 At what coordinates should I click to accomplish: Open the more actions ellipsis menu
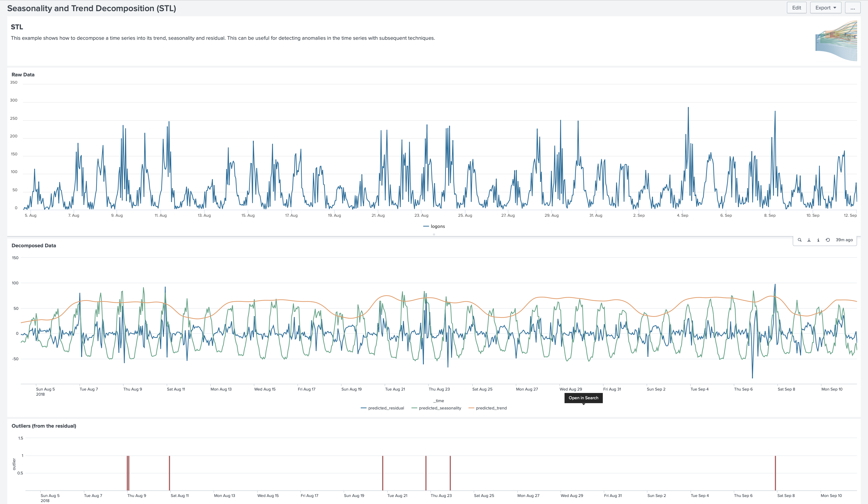pos(852,8)
